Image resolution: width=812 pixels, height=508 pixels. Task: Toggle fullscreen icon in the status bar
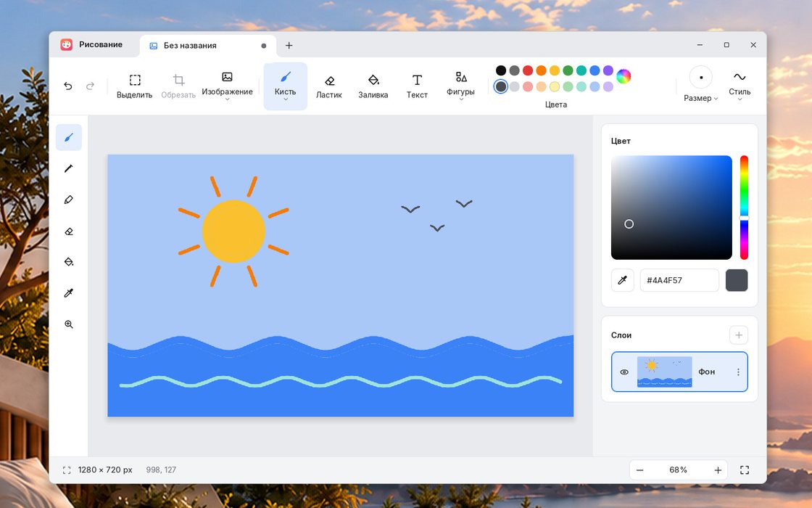(744, 470)
